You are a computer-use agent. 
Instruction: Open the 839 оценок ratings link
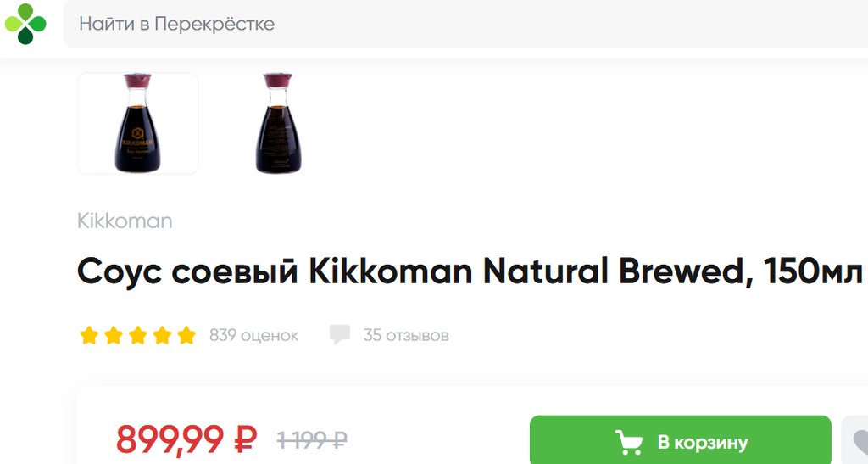(253, 336)
